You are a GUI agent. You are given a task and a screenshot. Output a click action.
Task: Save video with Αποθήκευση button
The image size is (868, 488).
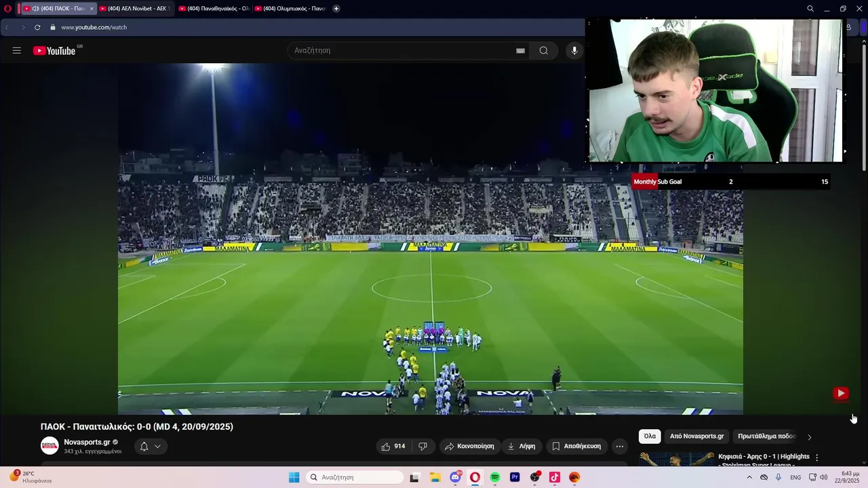click(576, 446)
